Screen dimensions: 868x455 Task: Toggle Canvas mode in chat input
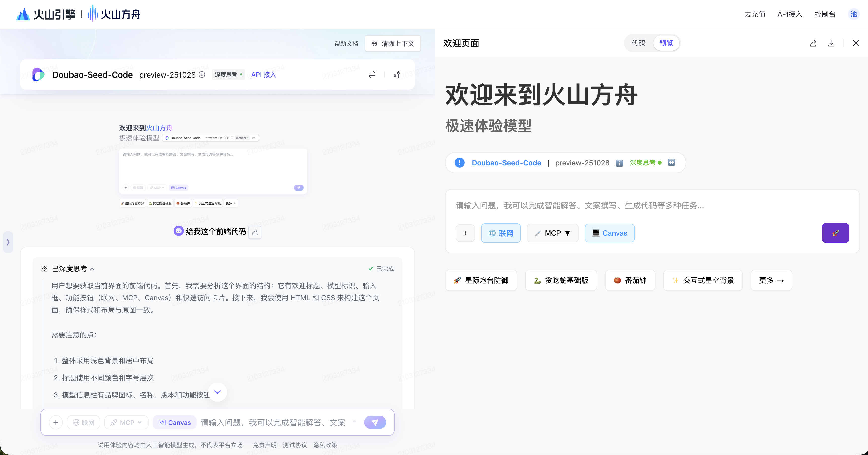(174, 422)
